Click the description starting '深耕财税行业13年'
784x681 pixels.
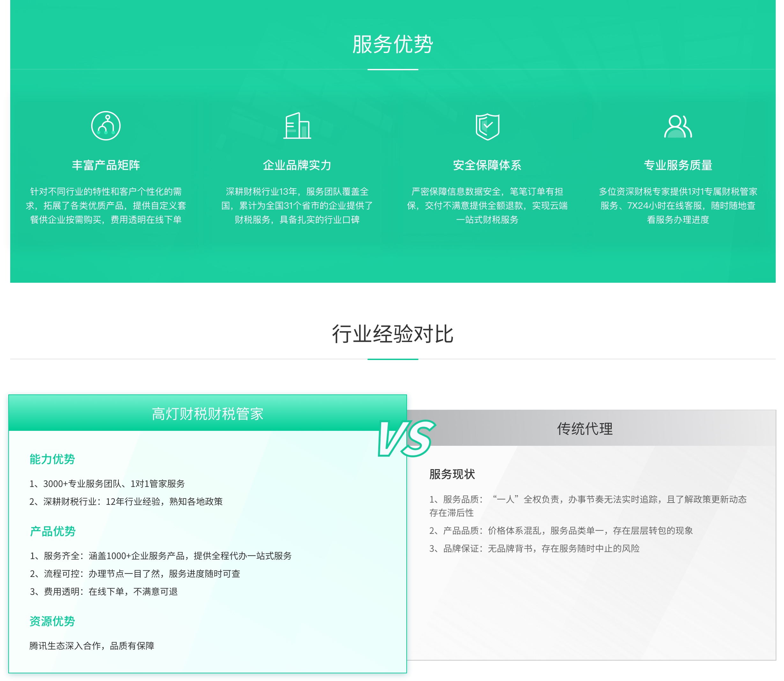(297, 206)
